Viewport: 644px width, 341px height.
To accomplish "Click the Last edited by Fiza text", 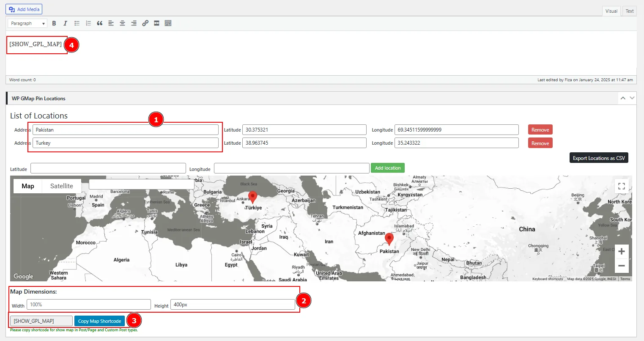I will point(585,80).
